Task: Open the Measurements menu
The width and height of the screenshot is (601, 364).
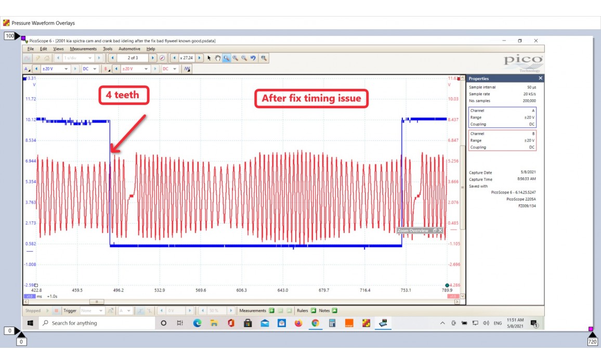Action: pyautogui.click(x=83, y=49)
